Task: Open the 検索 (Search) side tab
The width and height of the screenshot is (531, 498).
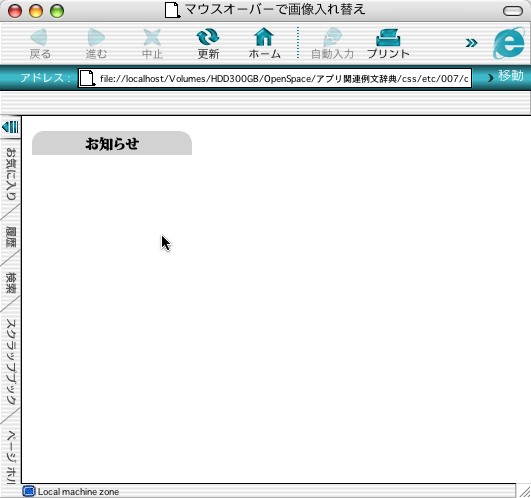Action: [x=10, y=282]
